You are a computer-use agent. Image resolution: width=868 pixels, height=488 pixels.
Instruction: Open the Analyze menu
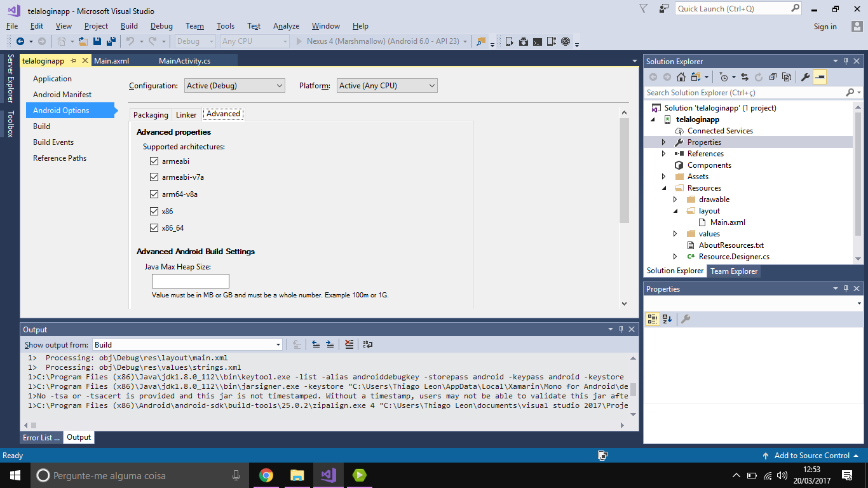pyautogui.click(x=286, y=26)
